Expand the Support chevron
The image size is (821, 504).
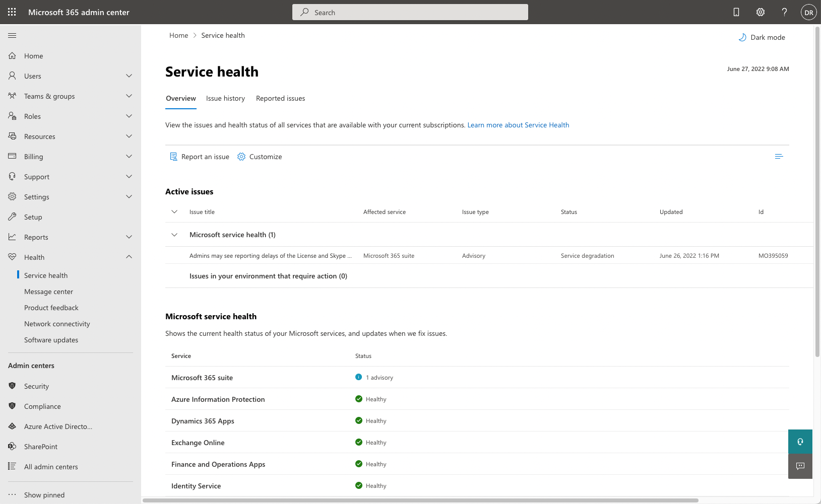point(129,176)
